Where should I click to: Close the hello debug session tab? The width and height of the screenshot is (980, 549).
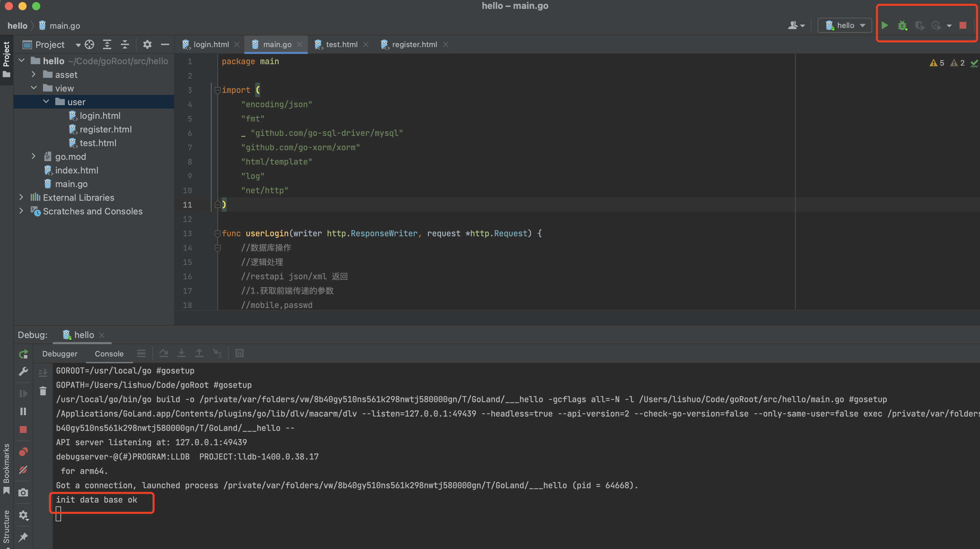click(102, 335)
